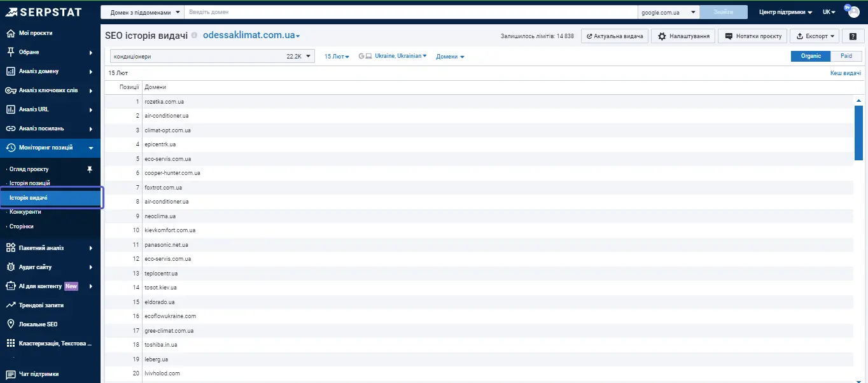Open the odessaklimat.com.ua project dropdown
Viewport: 868px width, 383px height.
tap(251, 36)
